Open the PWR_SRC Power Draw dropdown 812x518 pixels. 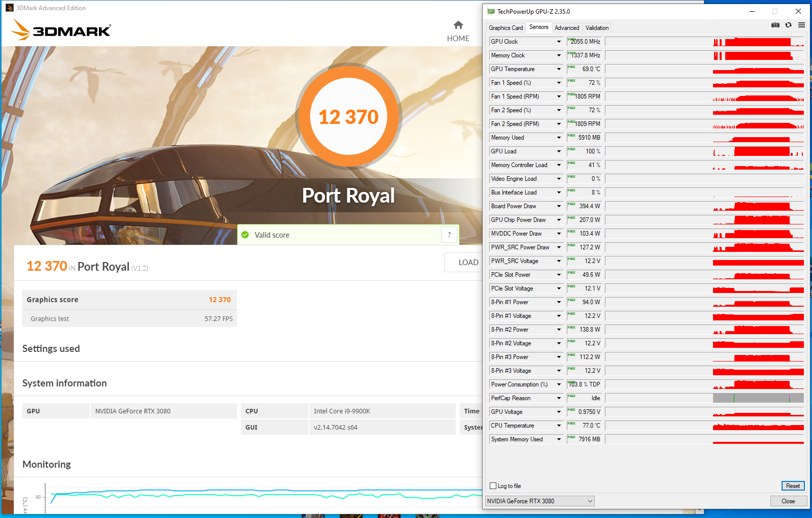[x=559, y=247]
